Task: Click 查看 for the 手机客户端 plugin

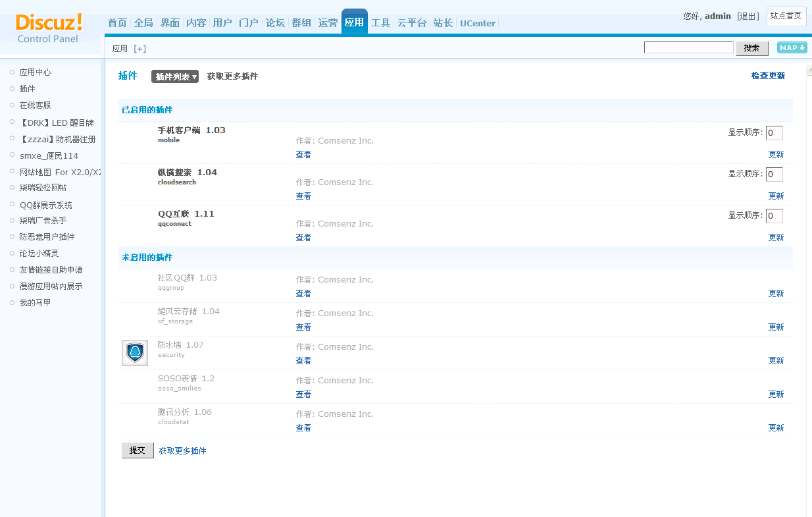Action: [303, 155]
